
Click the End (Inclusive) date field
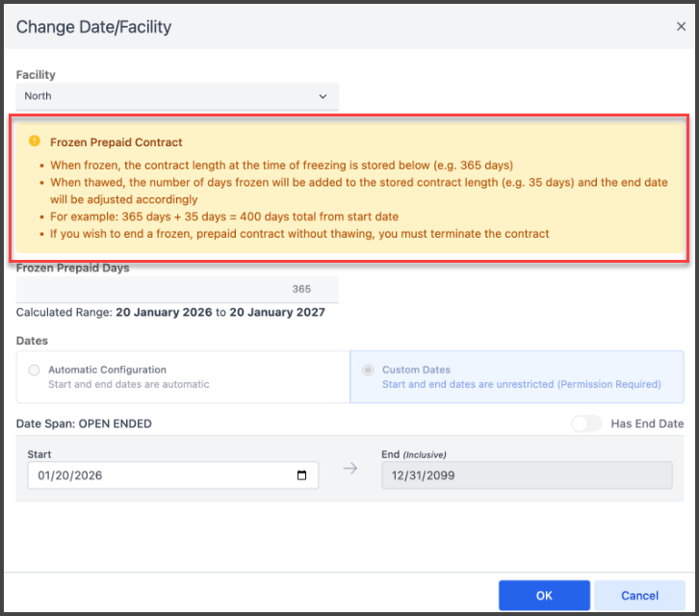click(x=526, y=475)
